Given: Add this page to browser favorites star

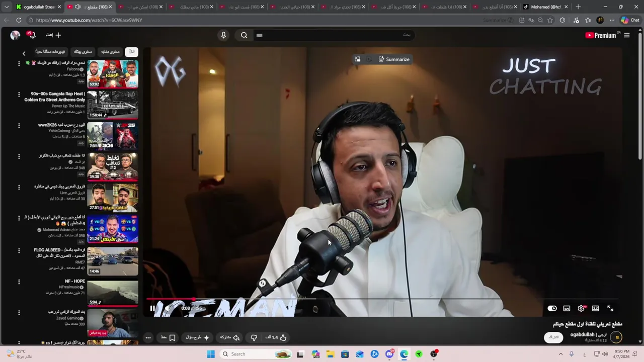Looking at the screenshot, I should [550, 20].
